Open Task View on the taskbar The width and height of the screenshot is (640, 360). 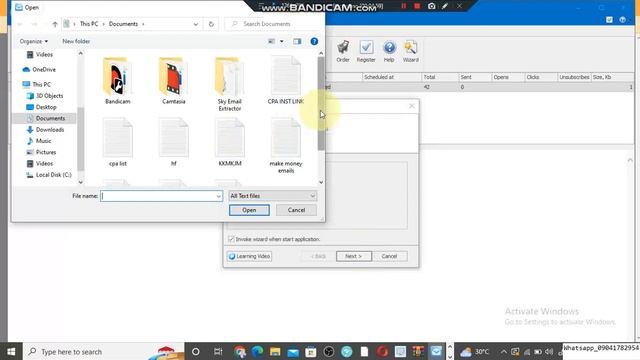(218, 351)
